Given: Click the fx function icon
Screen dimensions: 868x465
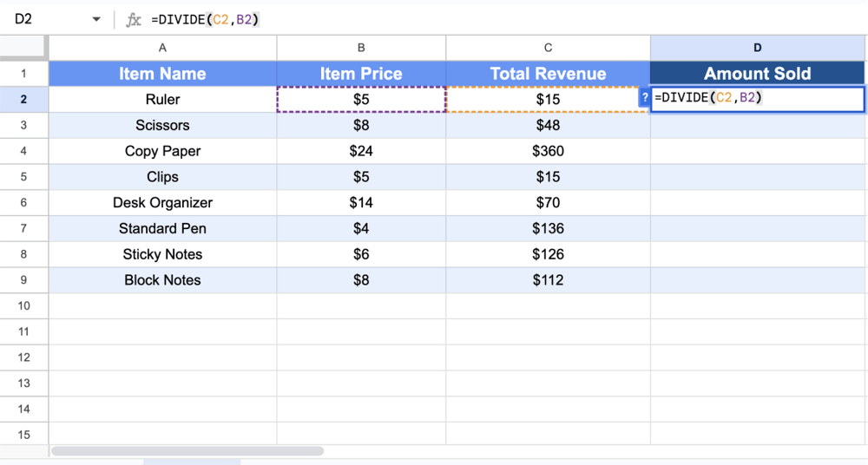Looking at the screenshot, I should (x=134, y=19).
